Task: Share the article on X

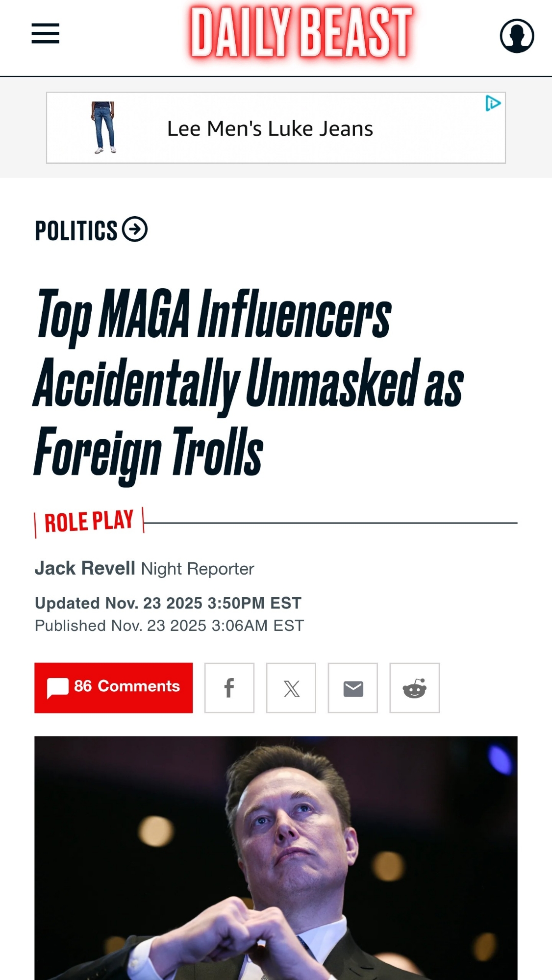Action: pos(291,688)
